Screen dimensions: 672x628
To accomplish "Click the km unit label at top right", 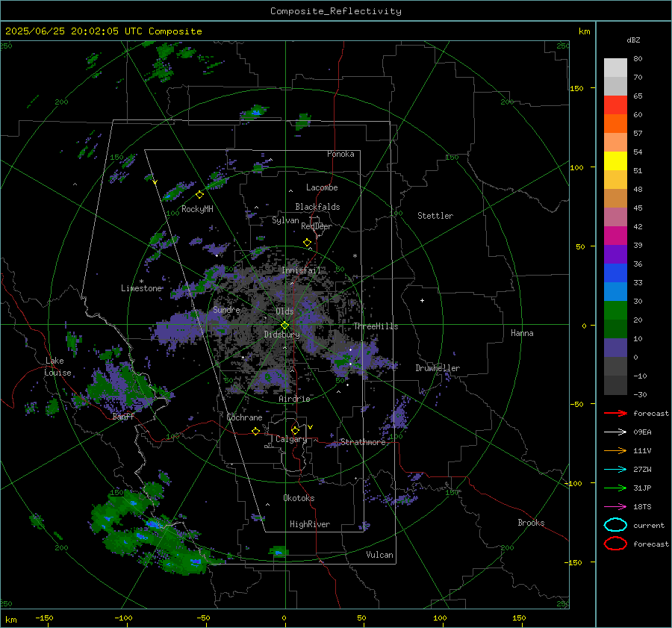I will click(584, 31).
